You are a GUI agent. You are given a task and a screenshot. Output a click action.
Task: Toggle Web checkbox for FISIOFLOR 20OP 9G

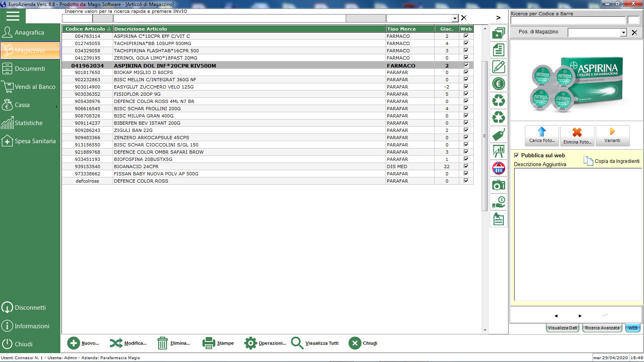pos(466,94)
